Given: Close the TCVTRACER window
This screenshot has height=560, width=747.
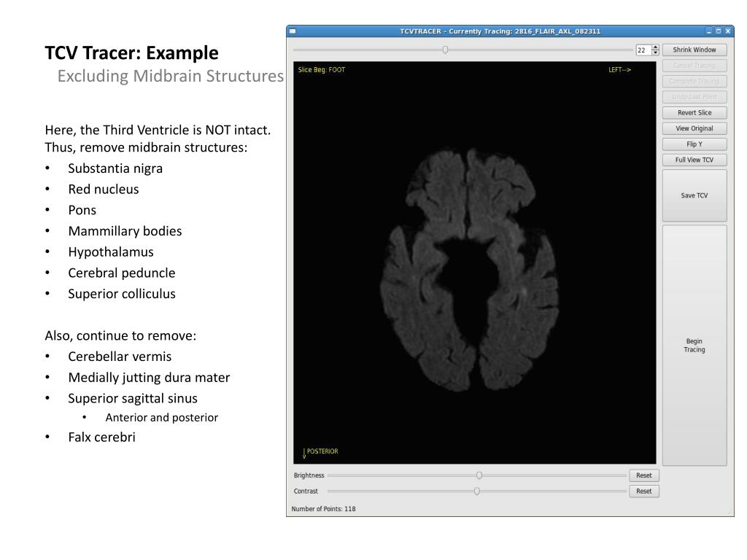Looking at the screenshot, I should point(728,31).
